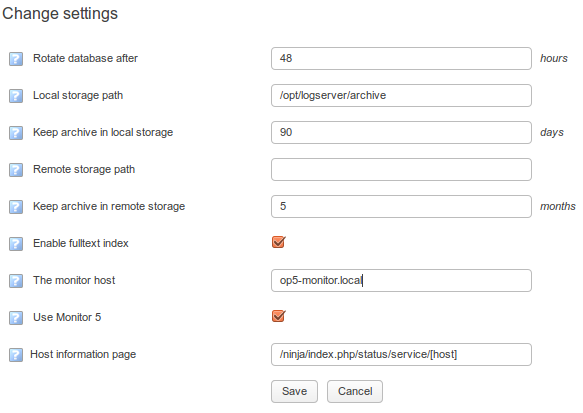Cancel the settings changes
Viewport: 583px width, 413px height.
click(x=355, y=391)
